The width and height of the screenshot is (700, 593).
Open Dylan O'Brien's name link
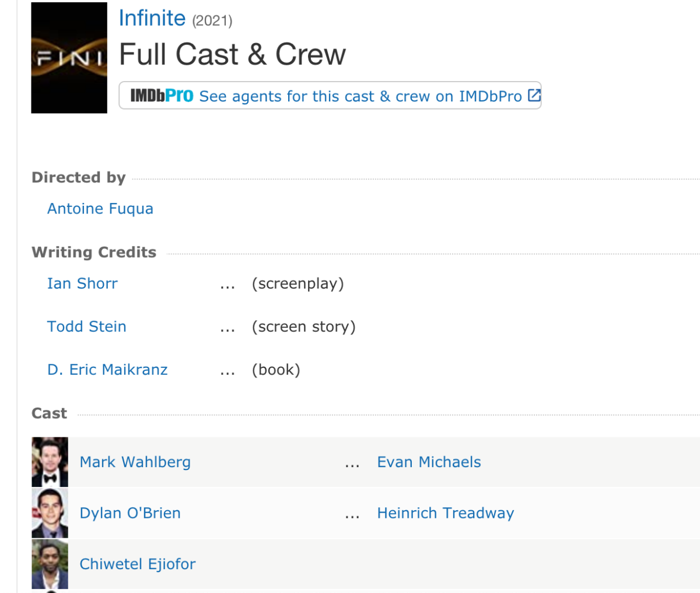click(130, 513)
